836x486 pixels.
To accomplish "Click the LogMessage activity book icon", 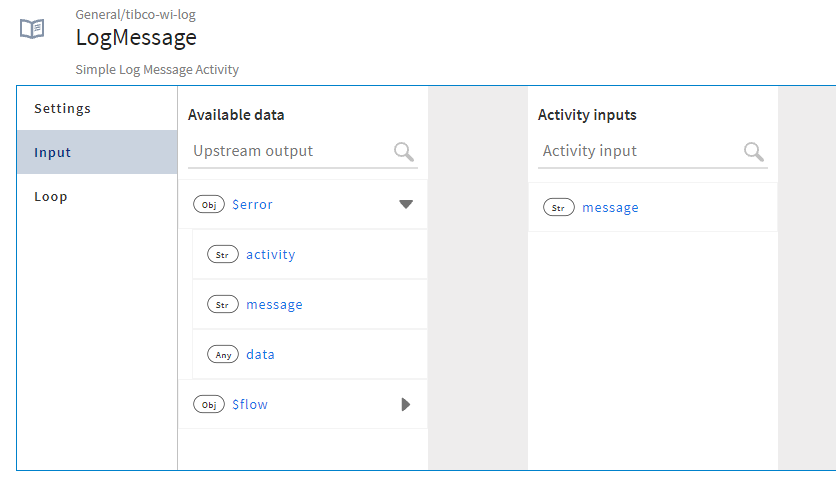I will 32,29.
